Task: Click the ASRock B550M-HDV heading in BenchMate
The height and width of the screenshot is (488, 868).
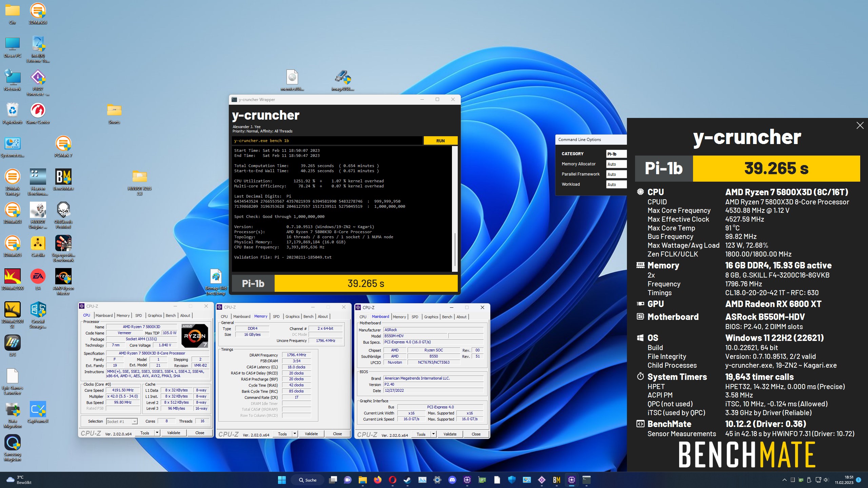Action: [x=765, y=317]
